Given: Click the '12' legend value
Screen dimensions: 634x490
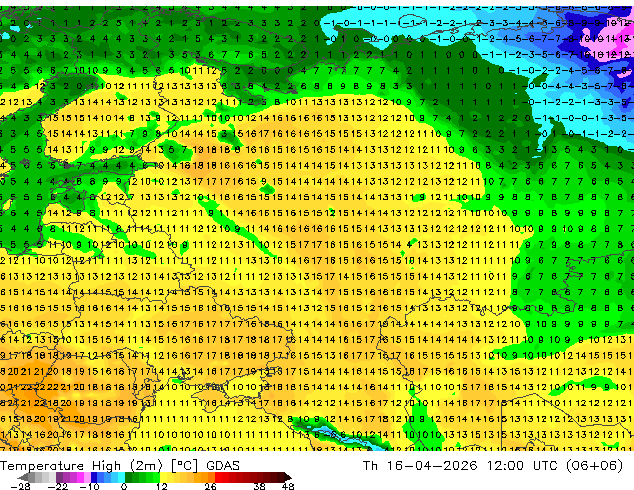Looking at the screenshot, I should [162, 486].
